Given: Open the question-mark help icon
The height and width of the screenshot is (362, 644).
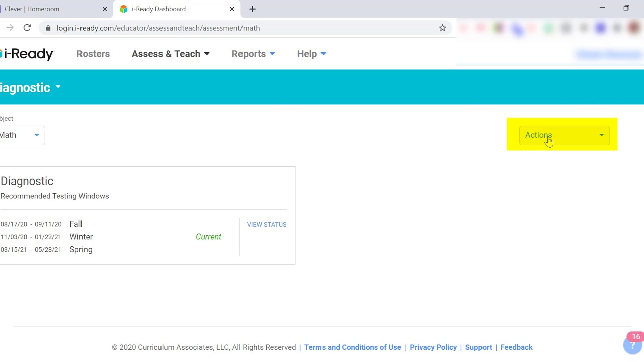Looking at the screenshot, I should click(x=632, y=345).
